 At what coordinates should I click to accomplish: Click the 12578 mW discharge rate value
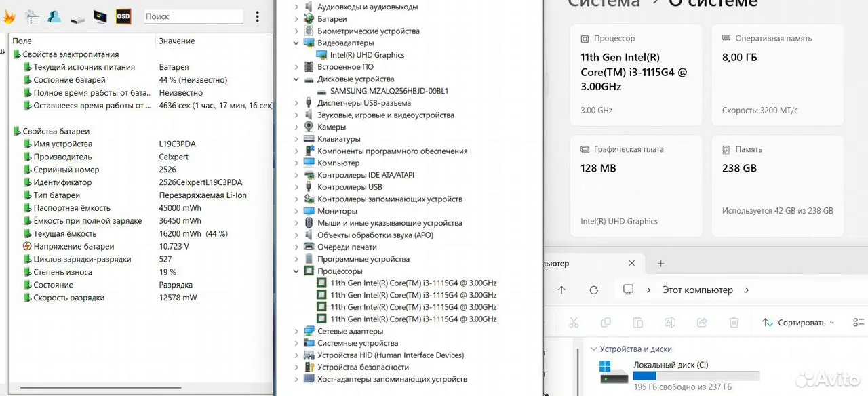[x=178, y=298]
